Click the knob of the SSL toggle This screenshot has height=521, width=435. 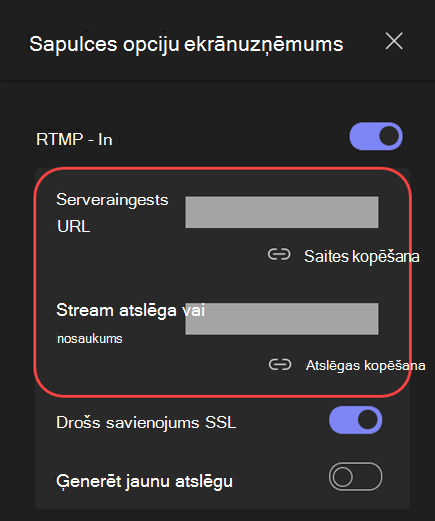point(368,420)
